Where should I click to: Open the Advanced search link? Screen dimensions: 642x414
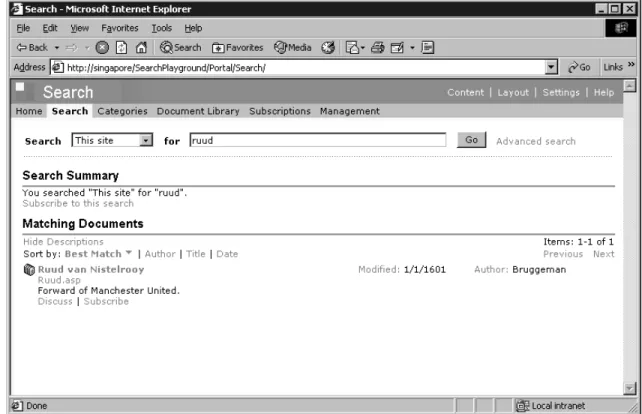click(x=536, y=141)
